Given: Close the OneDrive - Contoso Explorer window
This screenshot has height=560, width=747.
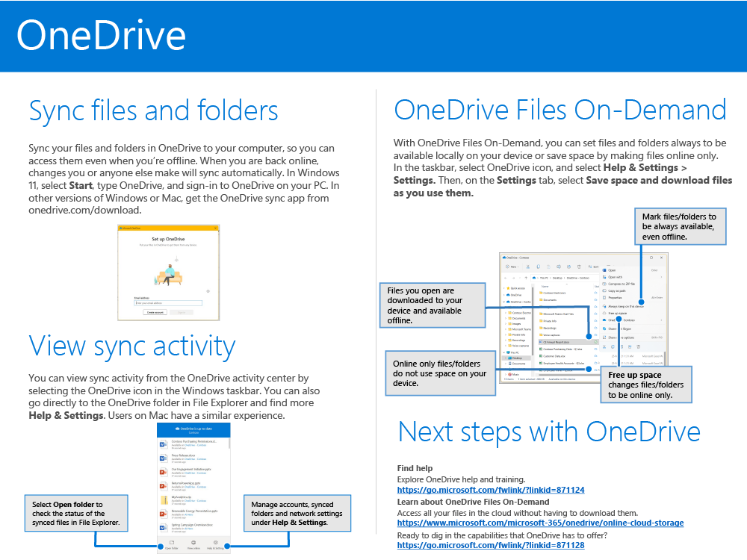Looking at the screenshot, I should 661,258.
